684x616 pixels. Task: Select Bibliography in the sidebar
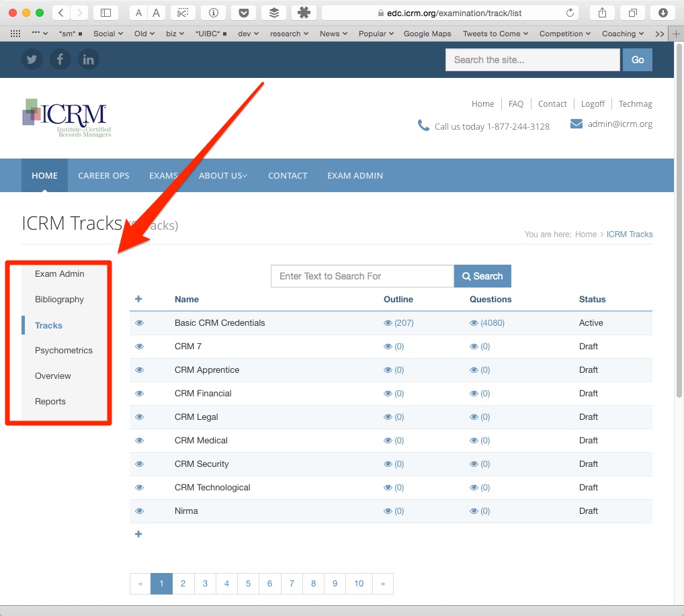[59, 300]
